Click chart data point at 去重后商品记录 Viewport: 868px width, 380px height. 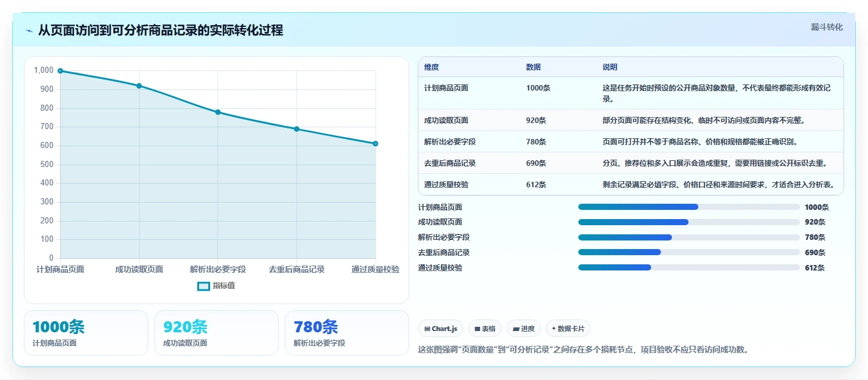coord(296,129)
